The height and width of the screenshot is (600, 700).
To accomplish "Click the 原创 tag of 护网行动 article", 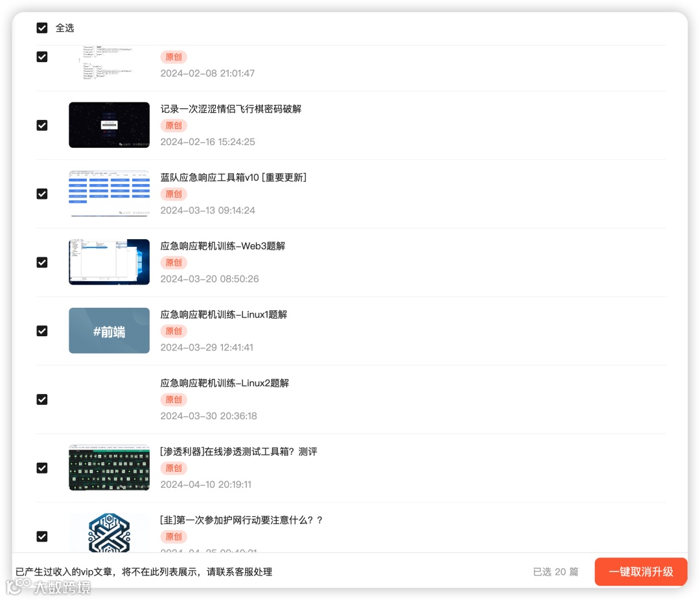I will point(174,537).
